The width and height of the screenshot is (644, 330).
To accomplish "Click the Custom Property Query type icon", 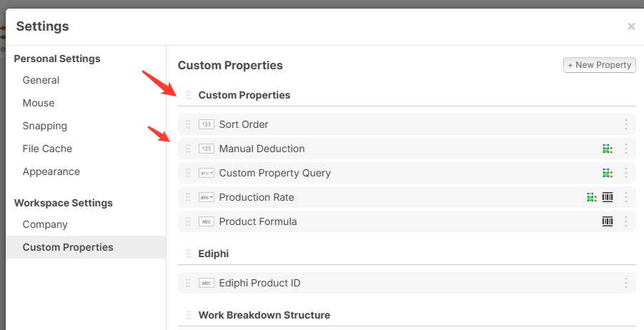I will [x=207, y=173].
